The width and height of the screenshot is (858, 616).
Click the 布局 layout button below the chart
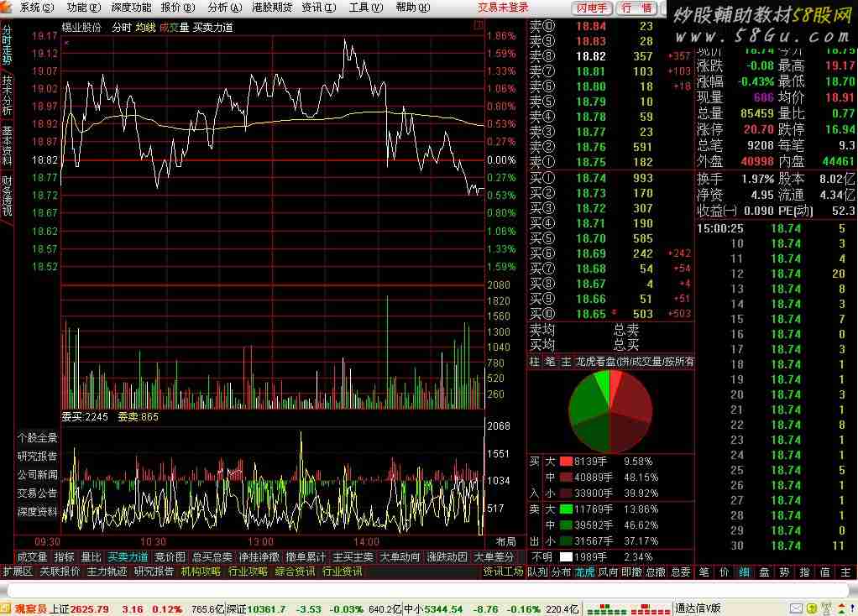tap(505, 541)
